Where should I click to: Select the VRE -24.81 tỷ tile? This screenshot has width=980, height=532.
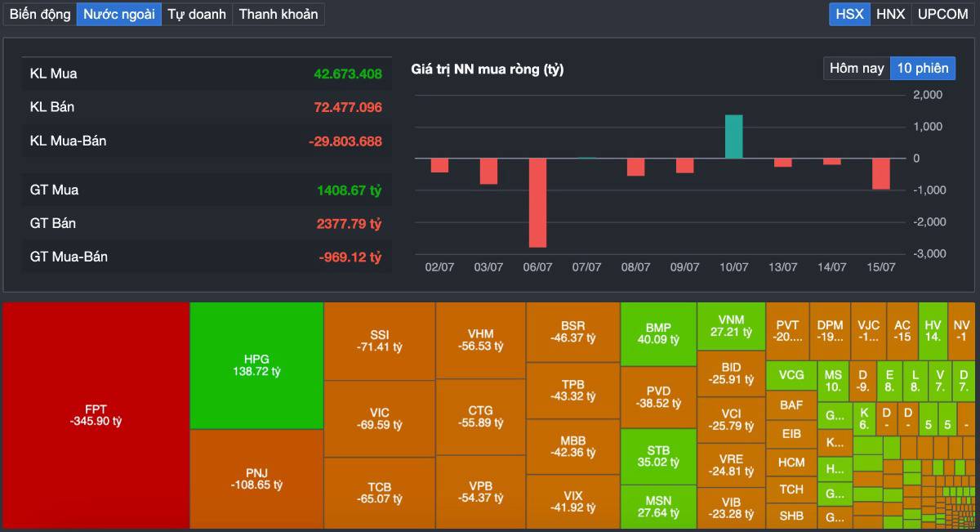click(x=731, y=464)
